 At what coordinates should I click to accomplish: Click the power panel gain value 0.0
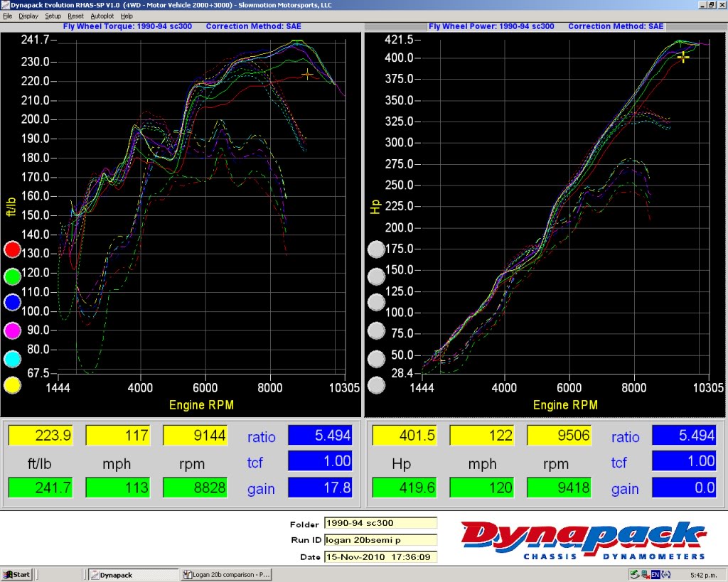tap(685, 487)
